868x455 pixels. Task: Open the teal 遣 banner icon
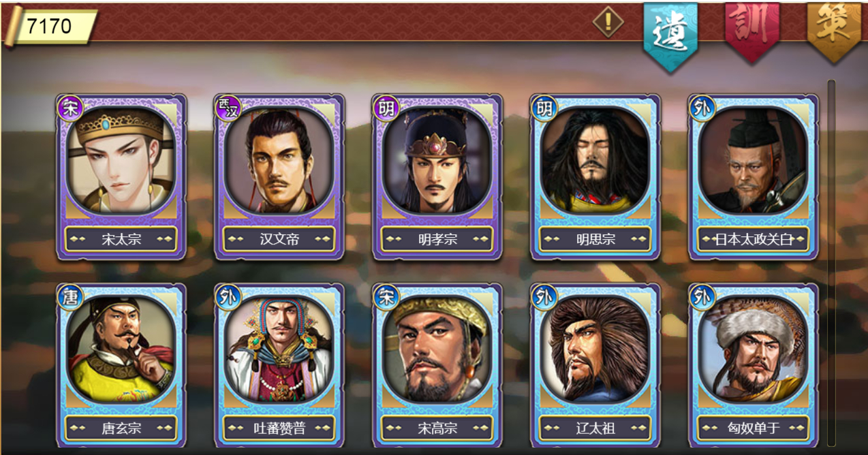(670, 35)
